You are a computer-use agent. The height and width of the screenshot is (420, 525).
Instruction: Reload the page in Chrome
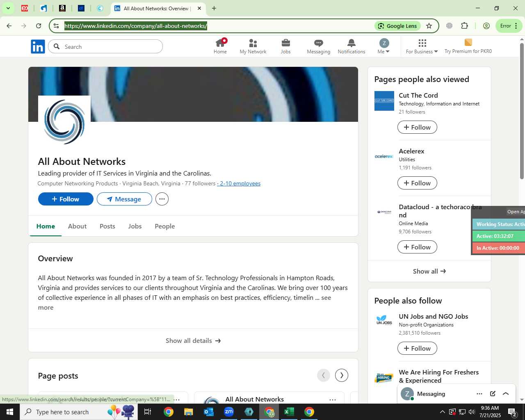[39, 26]
